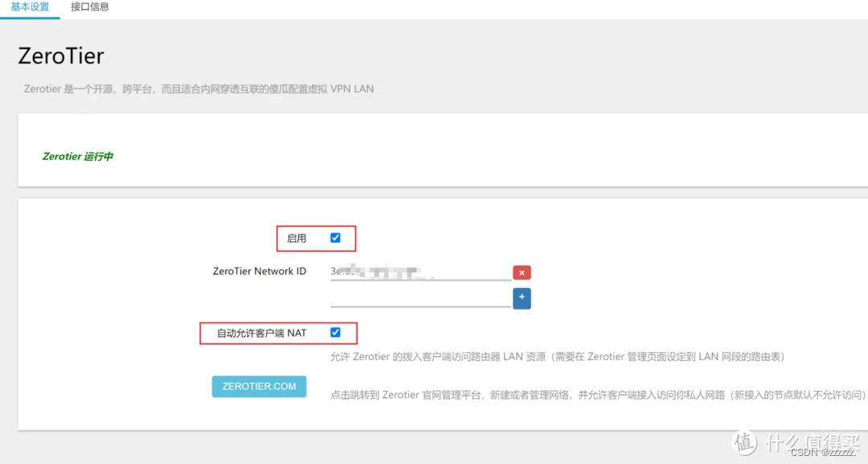This screenshot has height=464, width=868.
Task: Select the 'Zerotier 运行中' status text
Action: tap(78, 157)
